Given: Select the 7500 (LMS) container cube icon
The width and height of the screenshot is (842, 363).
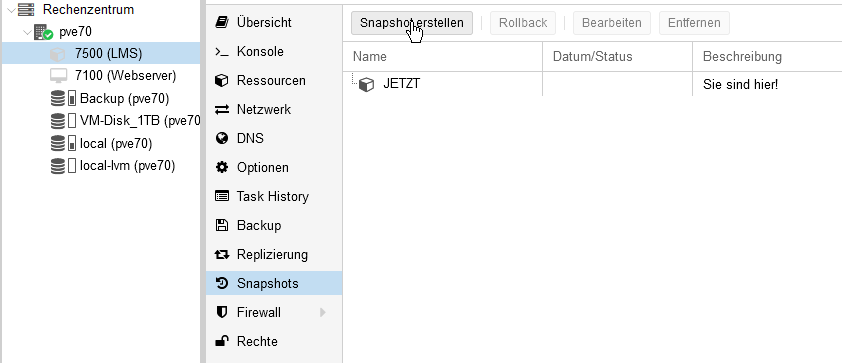Looking at the screenshot, I should click(x=57, y=54).
